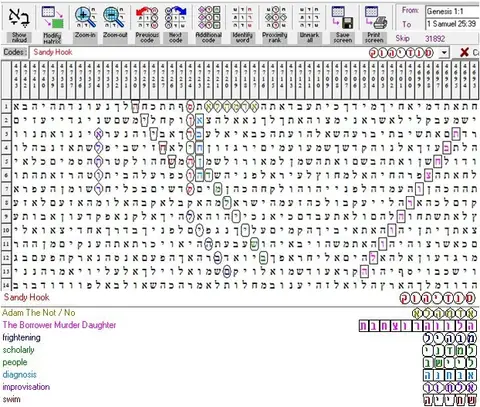Click Hebrew letters beside Sandy Hook legend
The width and height of the screenshot is (480, 407).
click(x=437, y=298)
